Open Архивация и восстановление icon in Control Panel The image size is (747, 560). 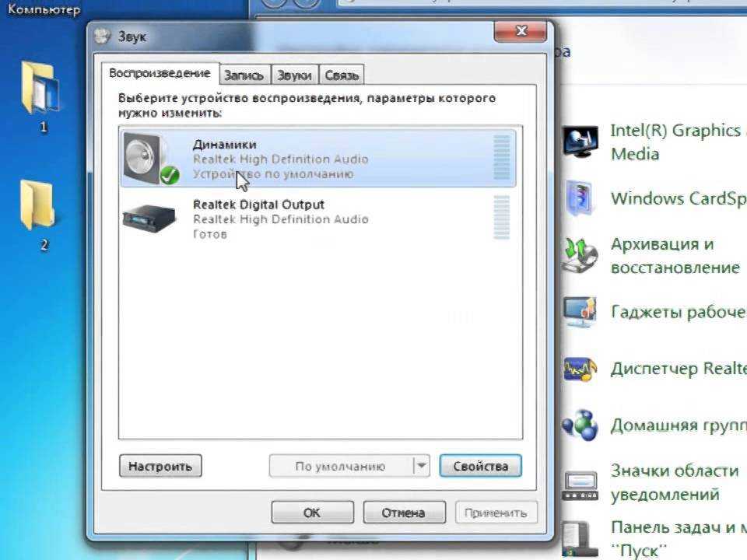pyautogui.click(x=580, y=255)
